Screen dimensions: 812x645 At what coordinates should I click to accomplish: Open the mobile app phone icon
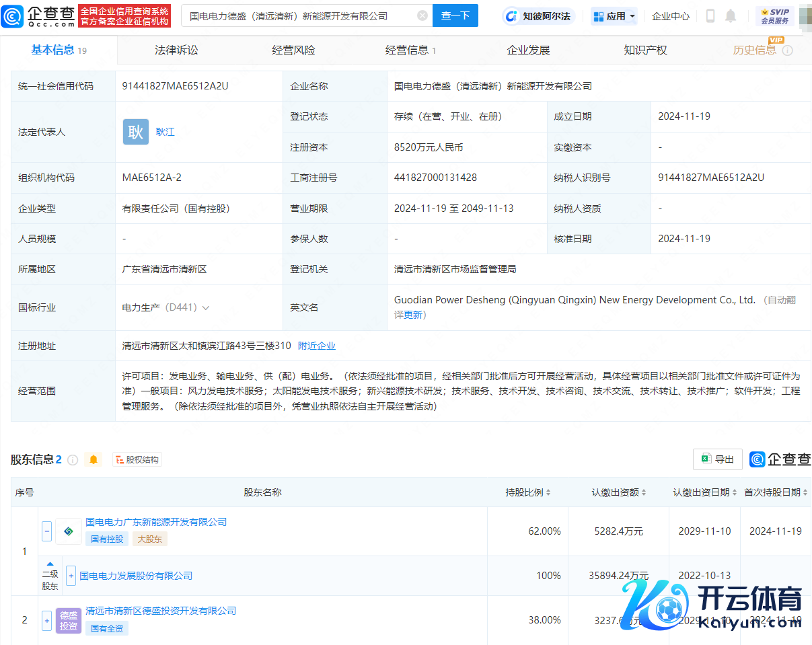pyautogui.click(x=710, y=16)
